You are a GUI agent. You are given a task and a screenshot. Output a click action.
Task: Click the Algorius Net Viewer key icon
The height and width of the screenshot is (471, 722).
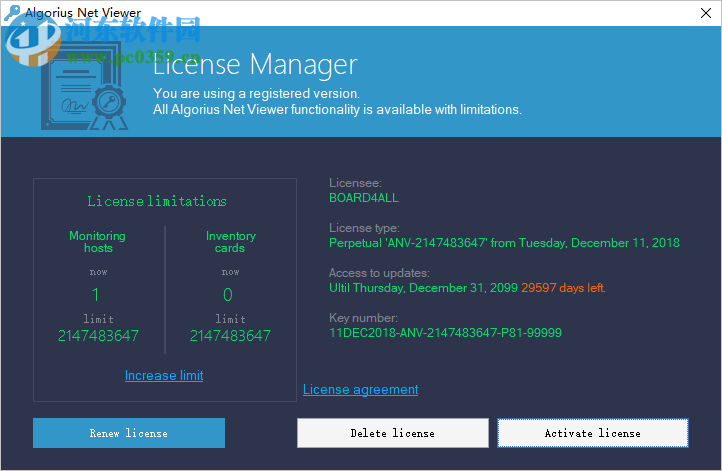tap(12, 13)
